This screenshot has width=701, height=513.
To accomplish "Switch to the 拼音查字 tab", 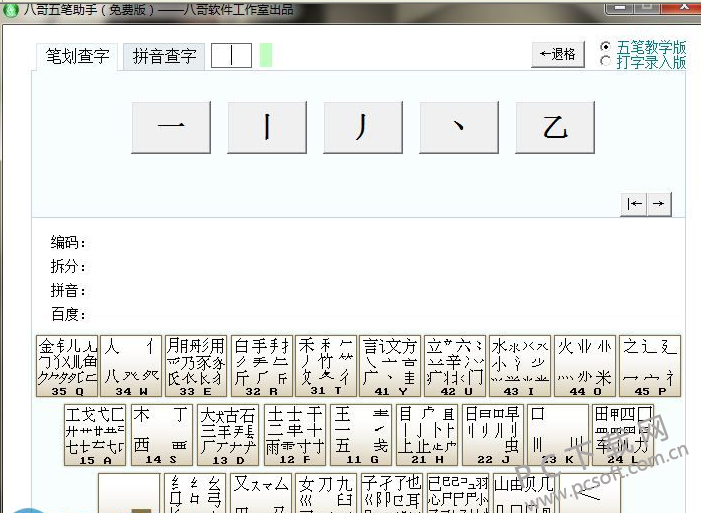I will coord(164,56).
